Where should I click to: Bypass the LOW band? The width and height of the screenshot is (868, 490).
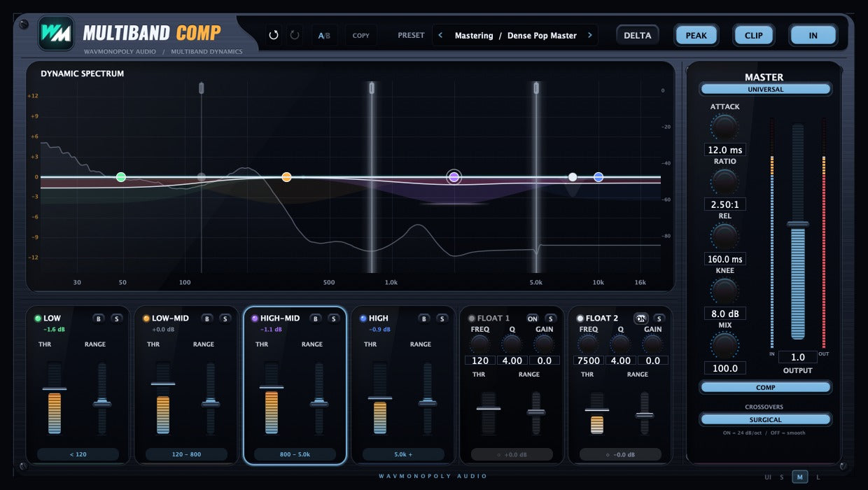pos(99,318)
